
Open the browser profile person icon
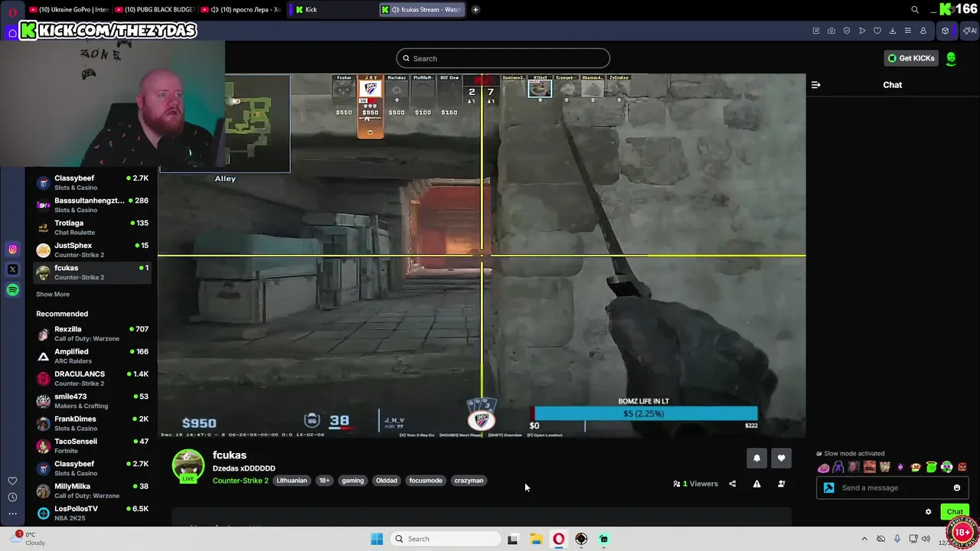click(923, 31)
